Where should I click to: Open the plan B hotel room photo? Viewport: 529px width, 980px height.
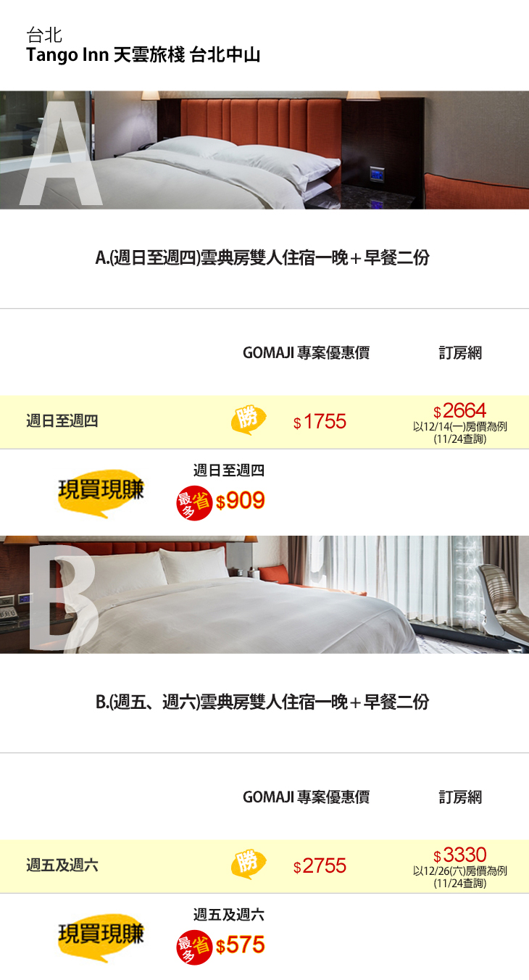(x=264, y=594)
